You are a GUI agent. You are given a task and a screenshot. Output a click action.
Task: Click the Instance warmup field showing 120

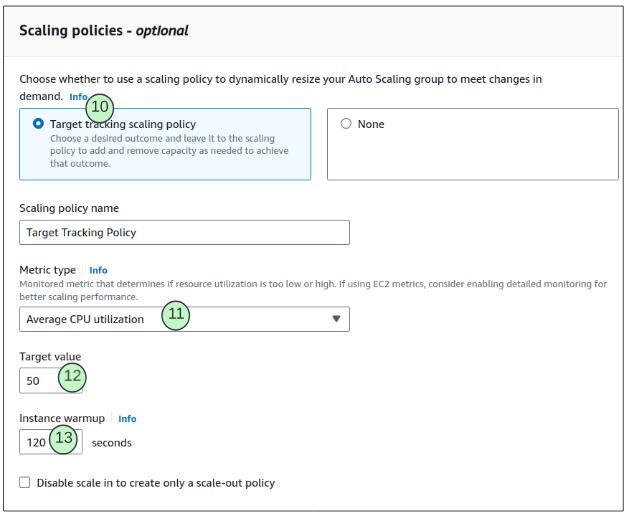35,442
